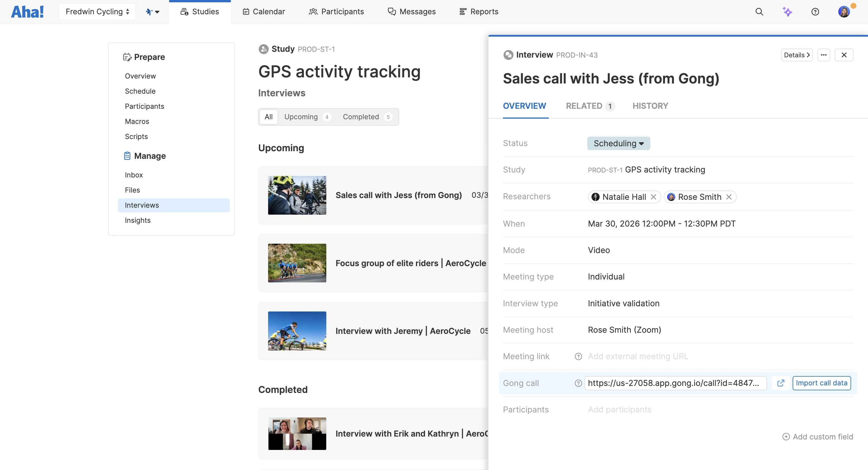Screen dimensions: 868x470
Task: Open the user profile avatar menu
Action: (x=844, y=12)
